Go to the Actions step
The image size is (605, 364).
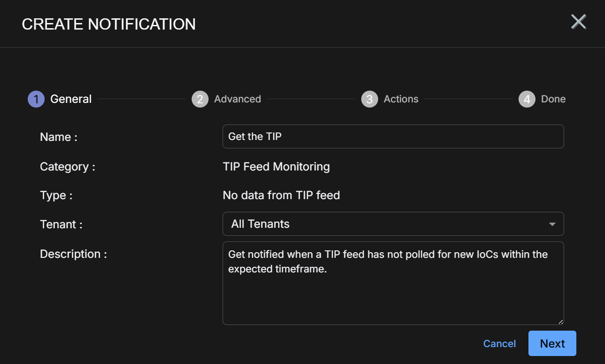pyautogui.click(x=401, y=99)
